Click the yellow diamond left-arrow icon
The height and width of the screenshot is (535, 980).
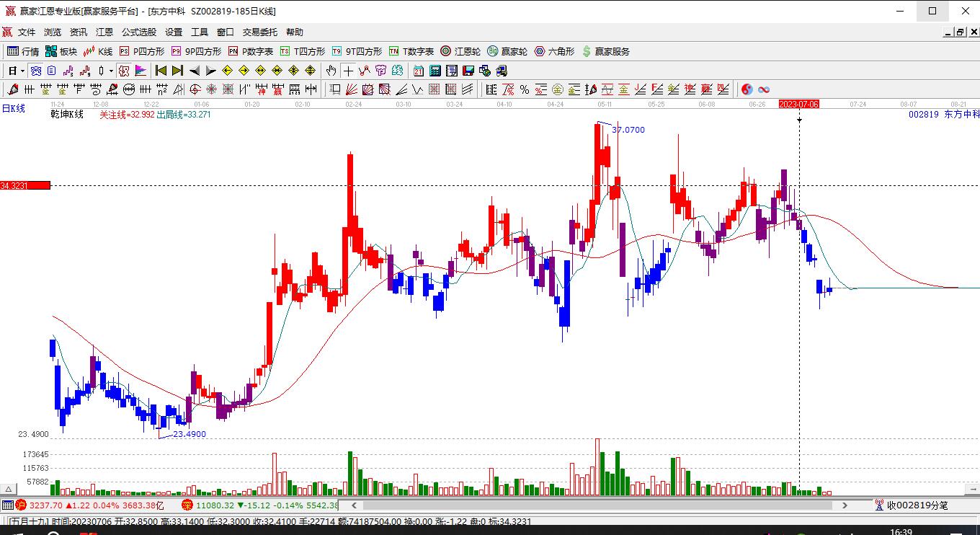(228, 71)
